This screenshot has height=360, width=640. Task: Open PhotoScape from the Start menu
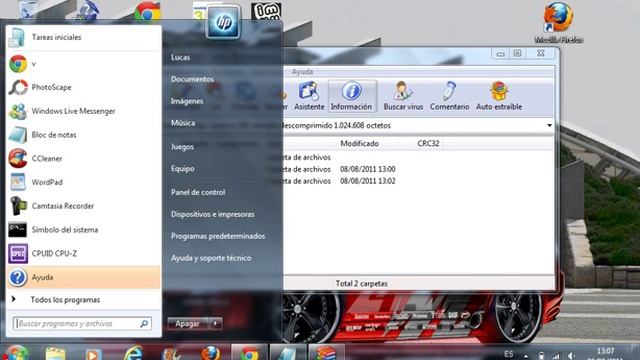tap(84, 87)
